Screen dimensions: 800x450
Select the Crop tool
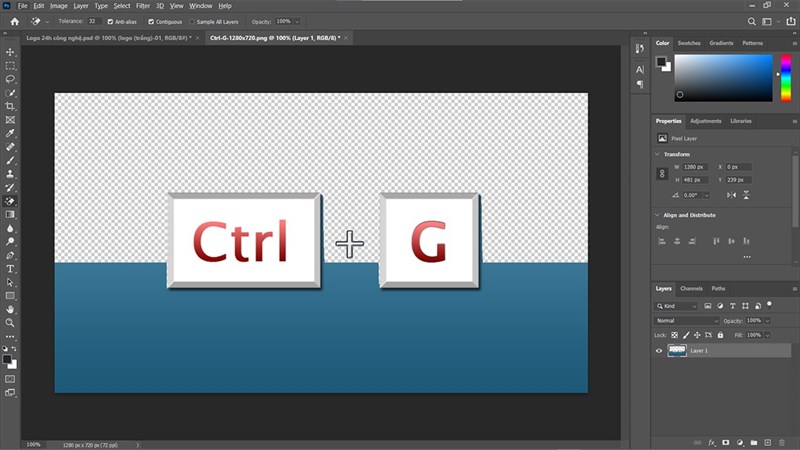point(10,106)
